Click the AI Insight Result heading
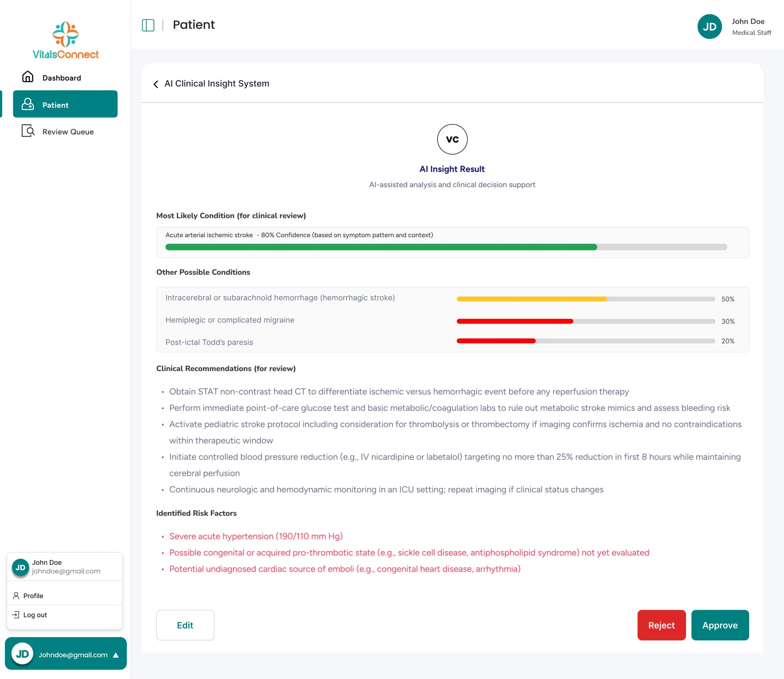Screen dimensions: 784x679 tap(452, 169)
